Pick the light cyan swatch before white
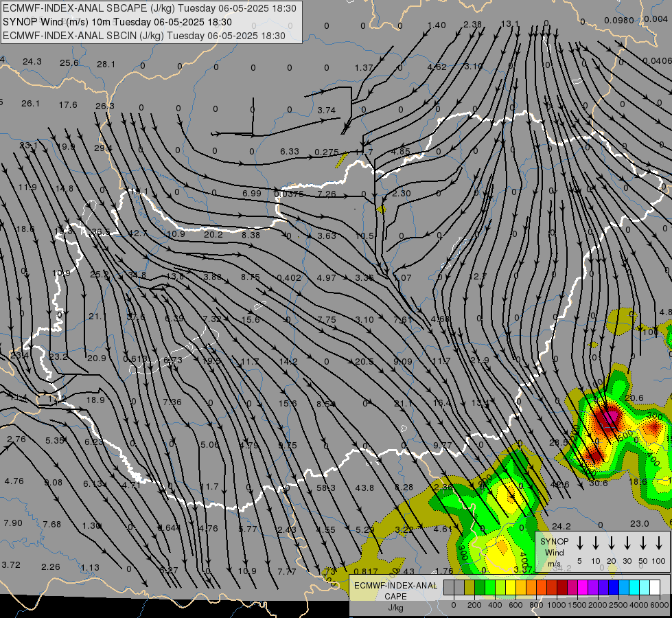Screen dimensions: 672x618 tap(644, 587)
